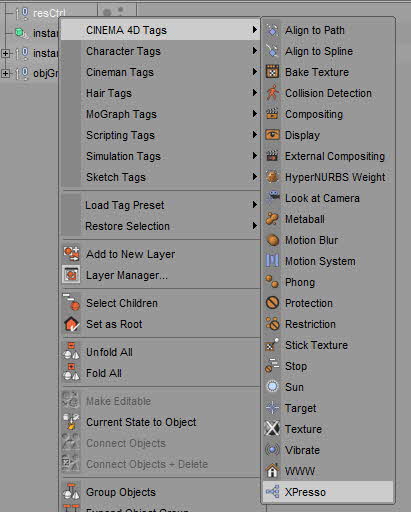This screenshot has width=411, height=512.
Task: Choose the Target tag icon
Action: click(272, 408)
